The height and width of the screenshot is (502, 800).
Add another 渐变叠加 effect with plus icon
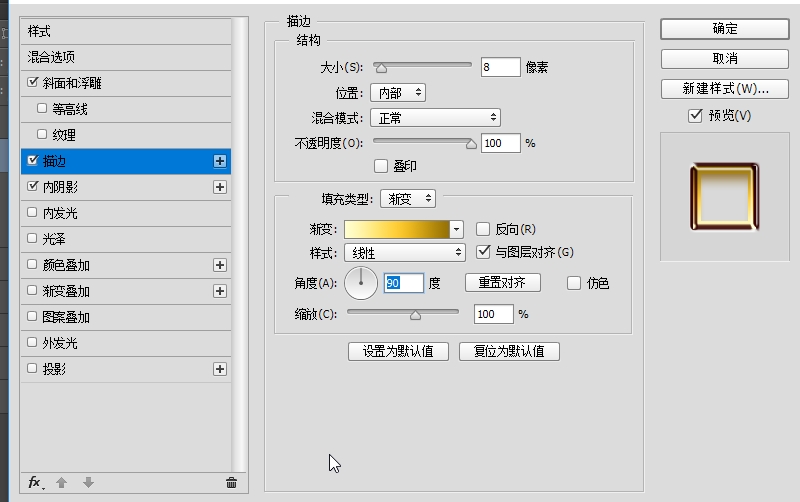(220, 291)
